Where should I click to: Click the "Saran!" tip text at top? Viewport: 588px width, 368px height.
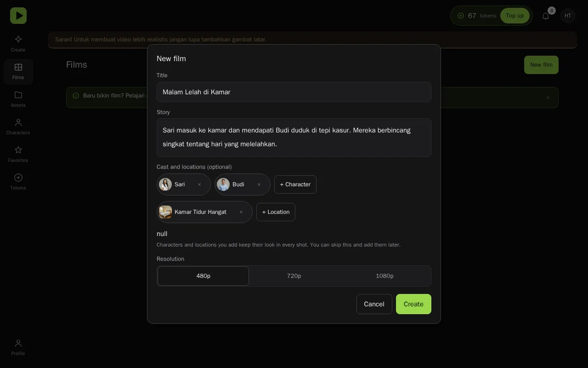pos(161,40)
